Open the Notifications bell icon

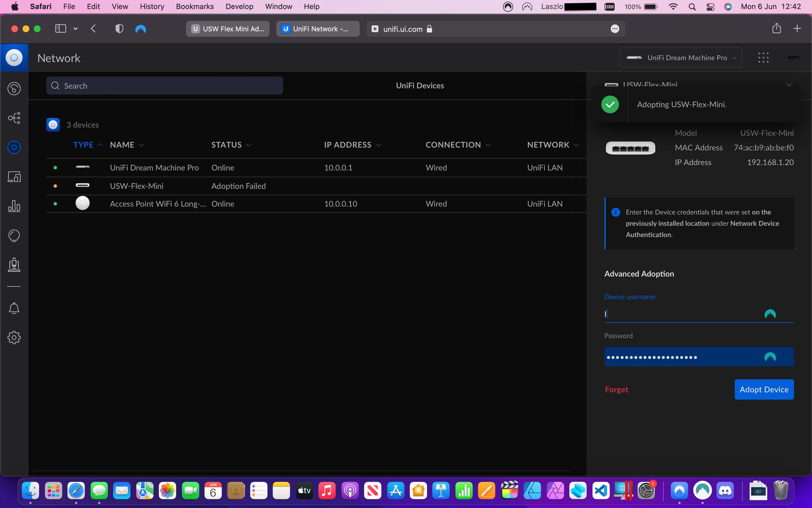pos(14,308)
